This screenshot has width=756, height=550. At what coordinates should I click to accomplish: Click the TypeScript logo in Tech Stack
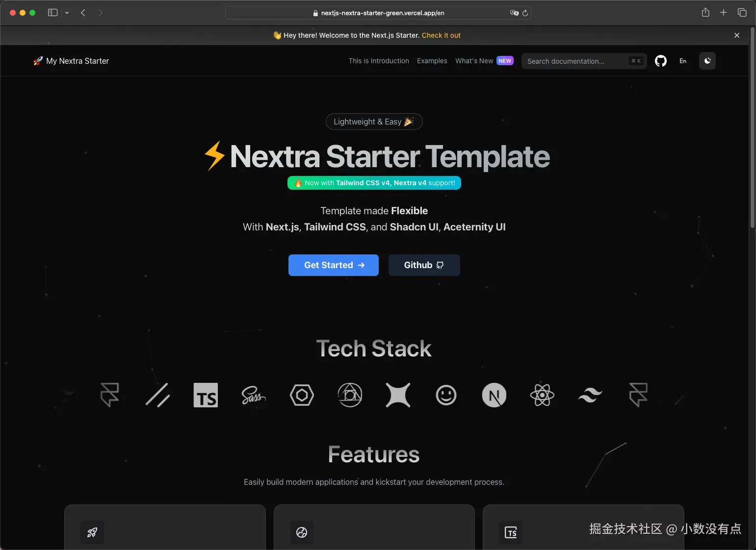tap(206, 395)
